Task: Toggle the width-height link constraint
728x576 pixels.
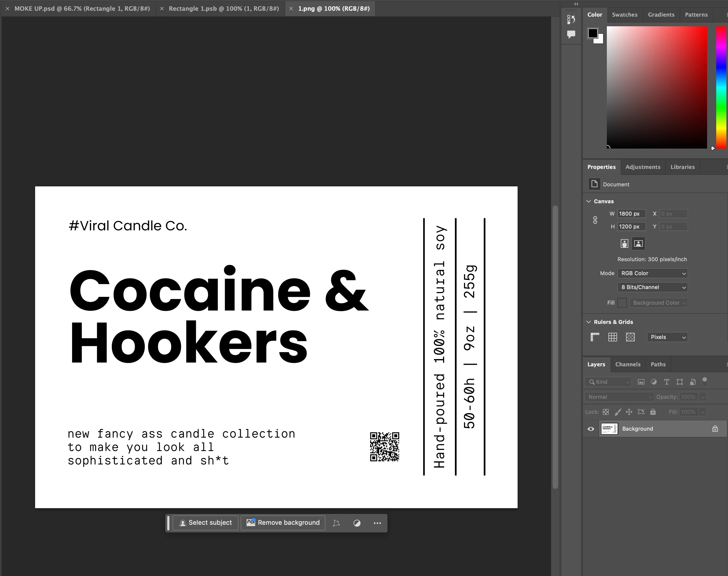Action: pyautogui.click(x=595, y=220)
